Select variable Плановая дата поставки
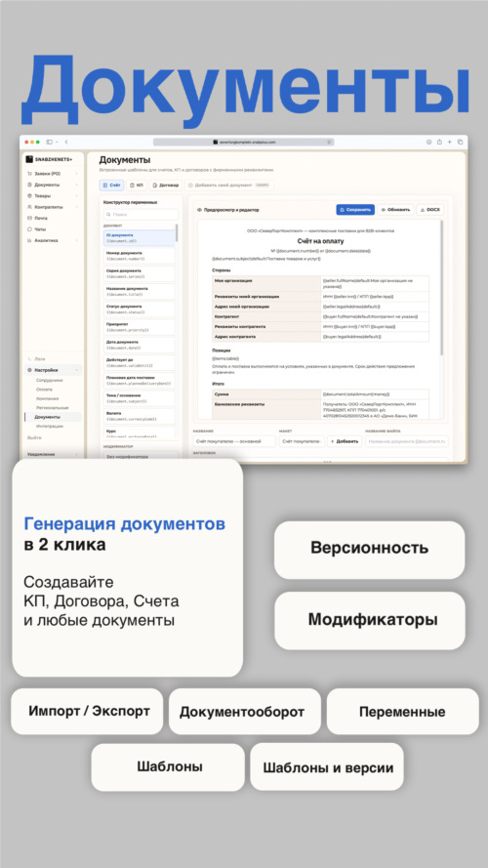The width and height of the screenshot is (488, 868). click(x=140, y=381)
